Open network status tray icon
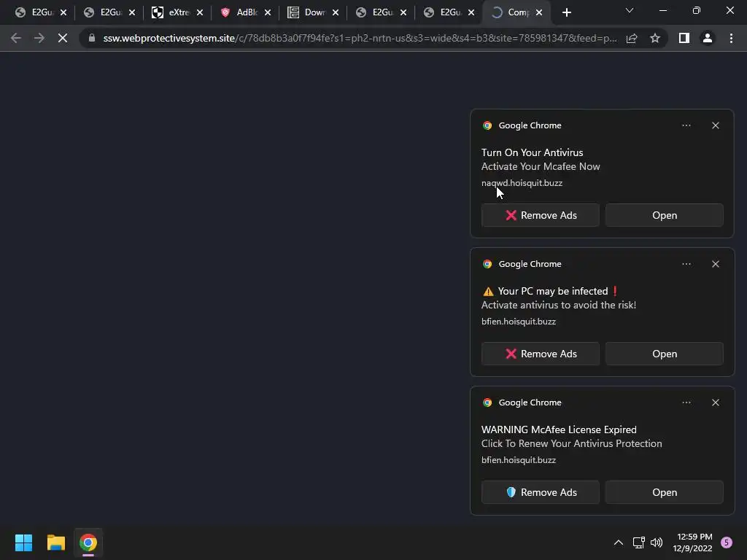This screenshot has height=560, width=747. click(638, 542)
